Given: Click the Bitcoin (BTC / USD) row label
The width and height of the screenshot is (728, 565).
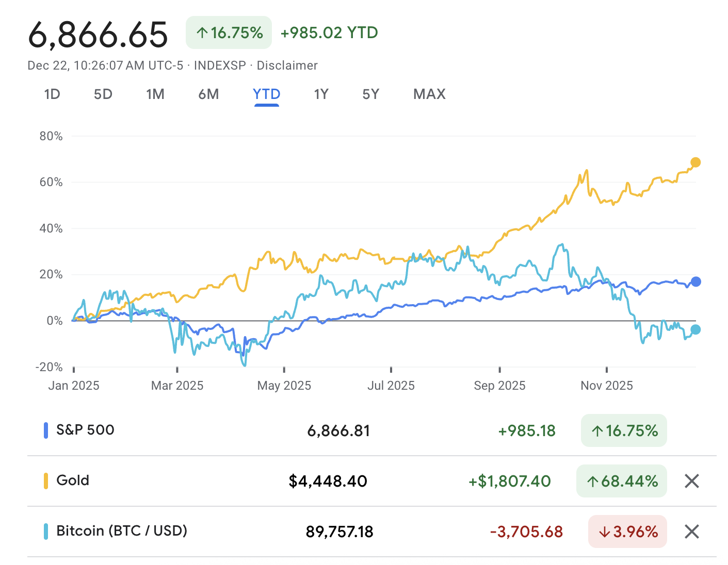Looking at the screenshot, I should tap(121, 531).
